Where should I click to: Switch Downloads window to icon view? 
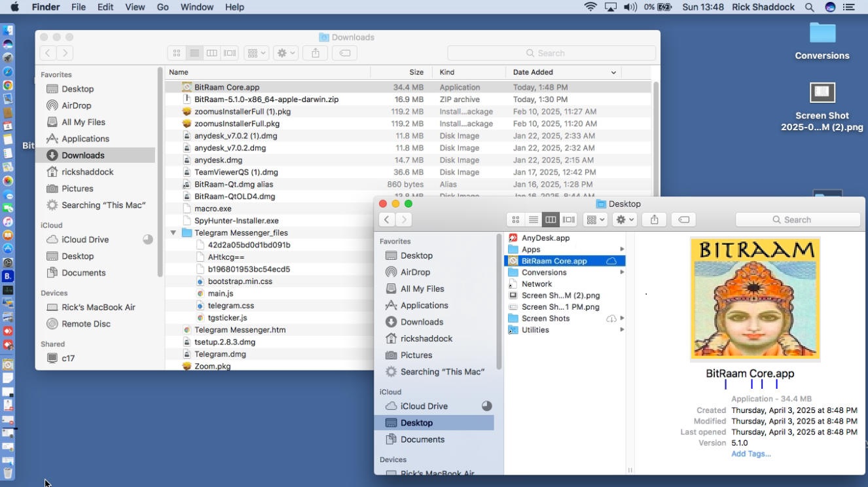pos(177,53)
